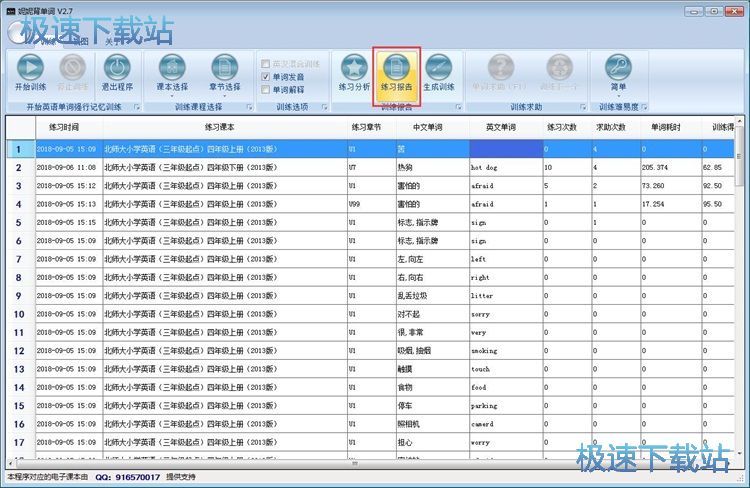Select row header number 2
Screen dimensions: 750x488
[x=21, y=167]
